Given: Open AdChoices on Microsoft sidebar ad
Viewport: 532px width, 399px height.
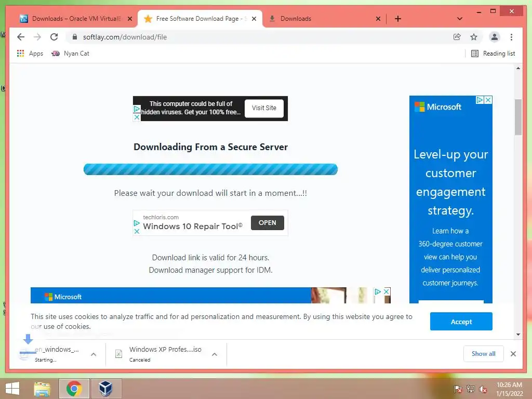Looking at the screenshot, I should [480, 100].
